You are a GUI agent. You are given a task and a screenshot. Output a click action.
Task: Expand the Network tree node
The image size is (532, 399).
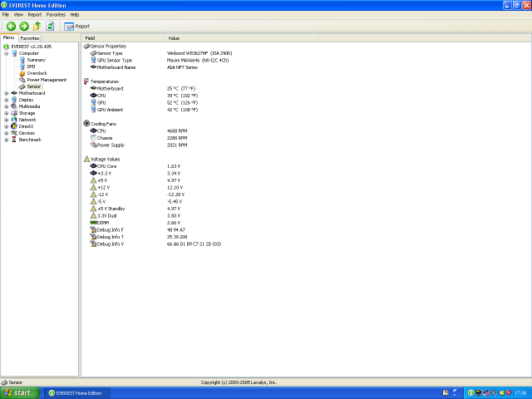point(6,120)
